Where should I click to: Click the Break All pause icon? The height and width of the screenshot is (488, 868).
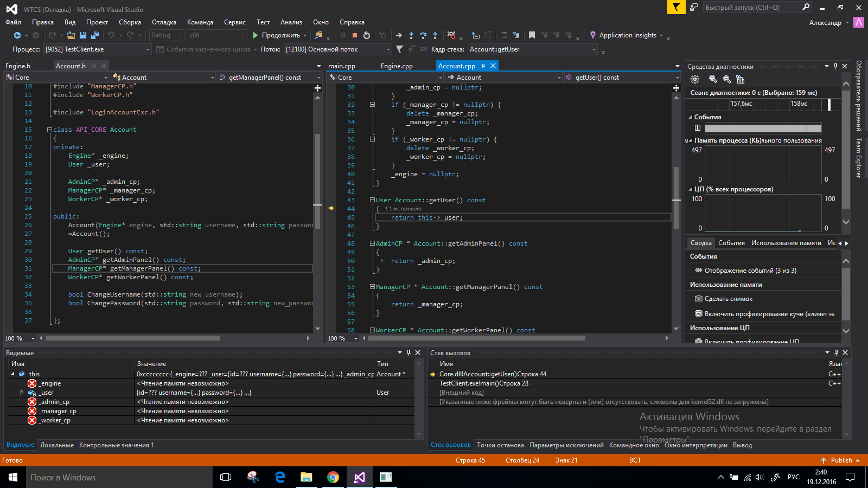tap(343, 35)
